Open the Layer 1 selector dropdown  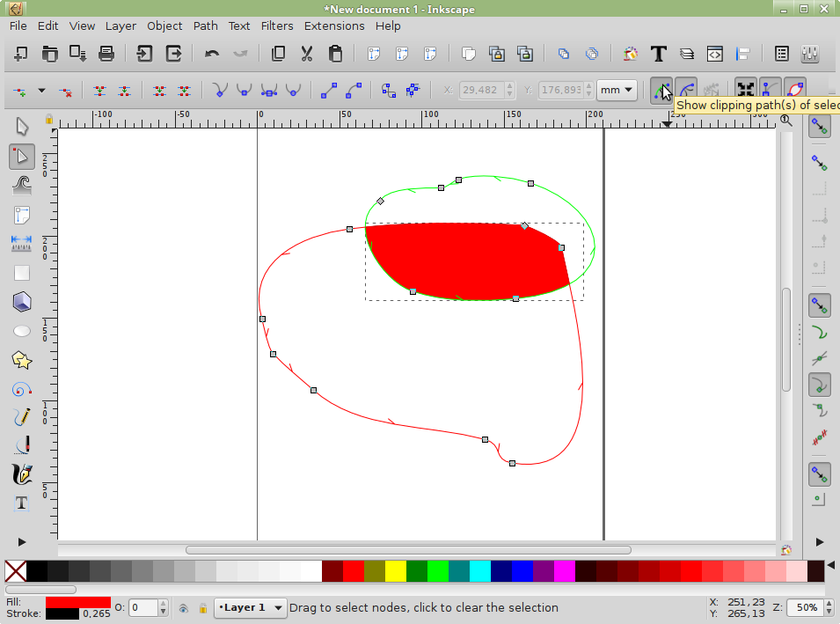tap(252, 607)
